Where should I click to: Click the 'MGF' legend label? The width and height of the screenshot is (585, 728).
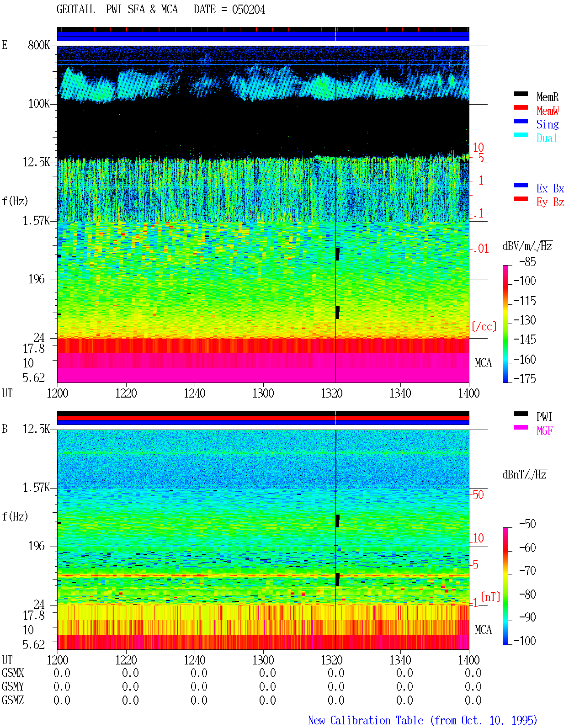pos(545,430)
